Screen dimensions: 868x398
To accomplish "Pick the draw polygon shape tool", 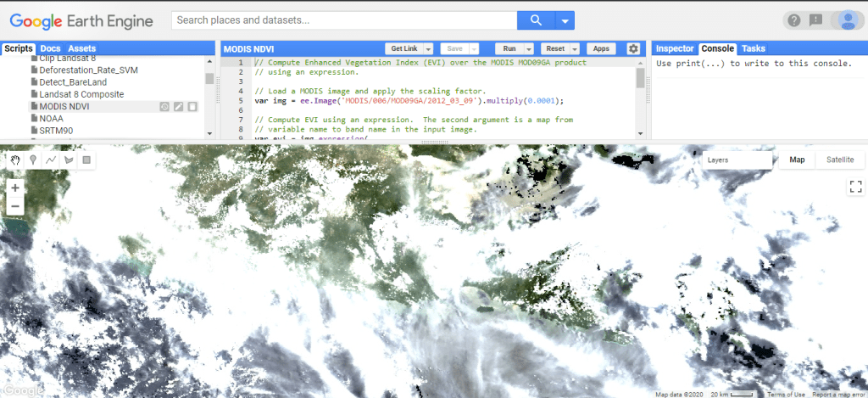I will [69, 159].
